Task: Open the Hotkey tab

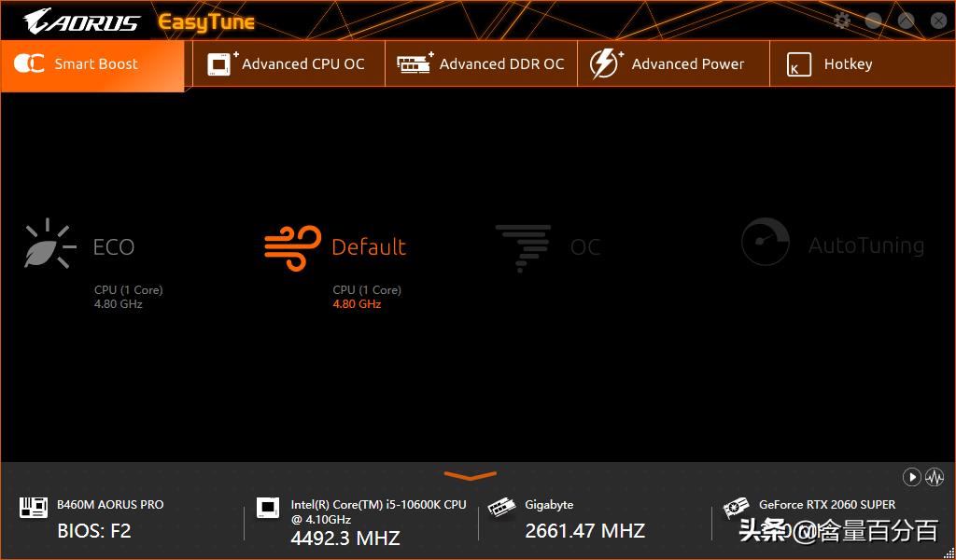Action: coord(862,64)
